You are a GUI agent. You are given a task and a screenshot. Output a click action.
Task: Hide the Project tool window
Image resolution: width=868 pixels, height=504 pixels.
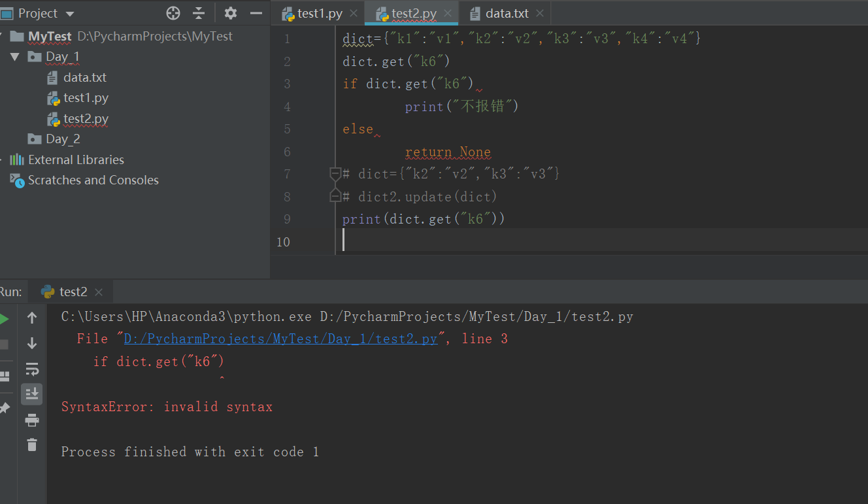(x=256, y=13)
